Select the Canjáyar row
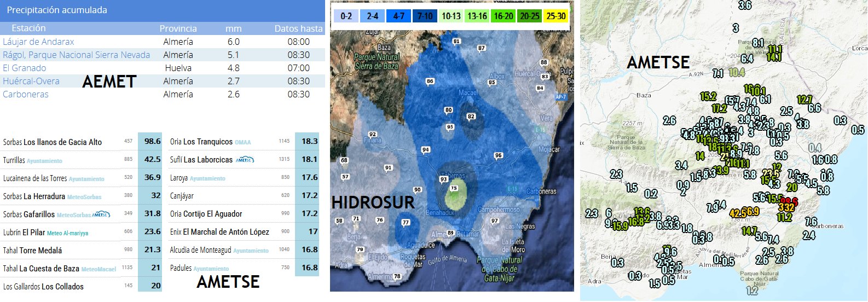This screenshot has width=868, height=302. coord(244,195)
